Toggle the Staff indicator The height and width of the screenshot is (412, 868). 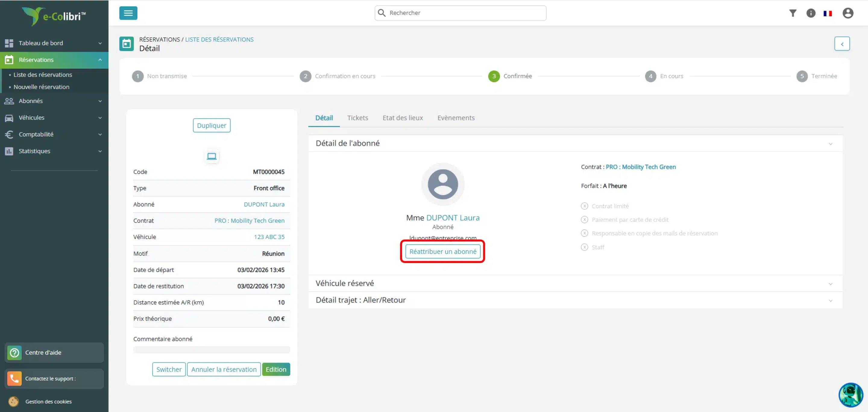585,247
